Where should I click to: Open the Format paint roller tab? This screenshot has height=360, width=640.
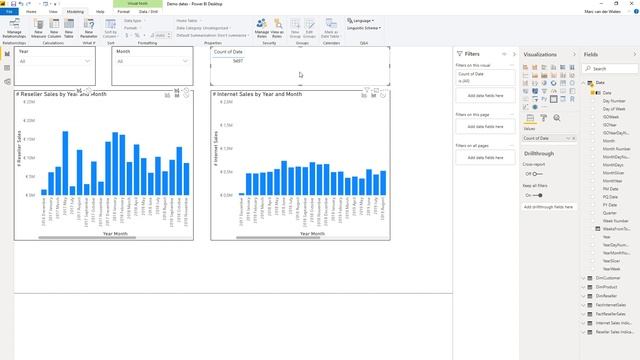(543, 118)
